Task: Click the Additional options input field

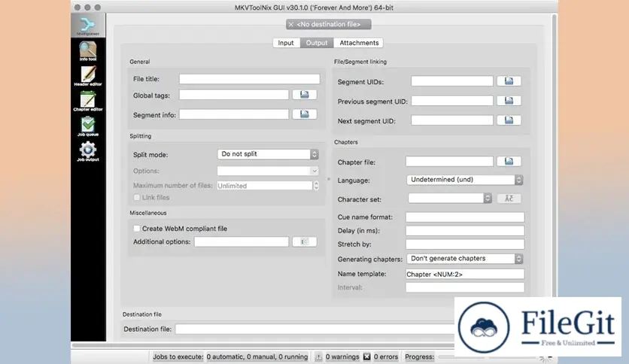Action: pos(242,241)
